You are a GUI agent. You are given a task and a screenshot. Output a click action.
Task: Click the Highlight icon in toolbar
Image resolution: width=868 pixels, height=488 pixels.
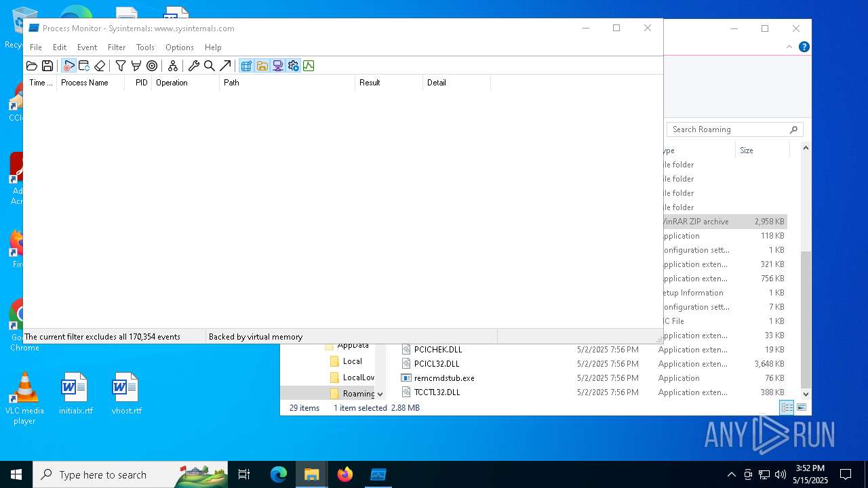point(136,66)
